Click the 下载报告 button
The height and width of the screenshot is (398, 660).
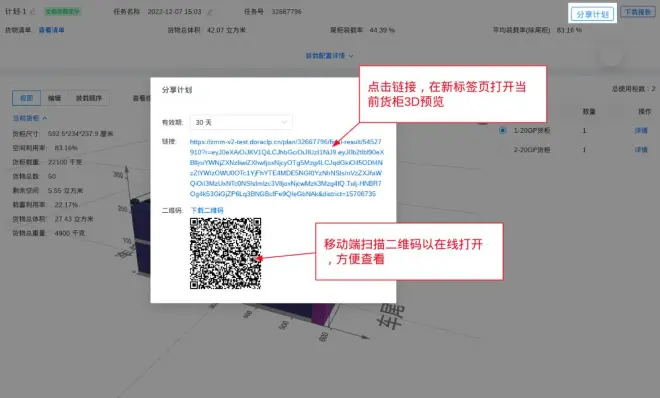pyautogui.click(x=638, y=12)
